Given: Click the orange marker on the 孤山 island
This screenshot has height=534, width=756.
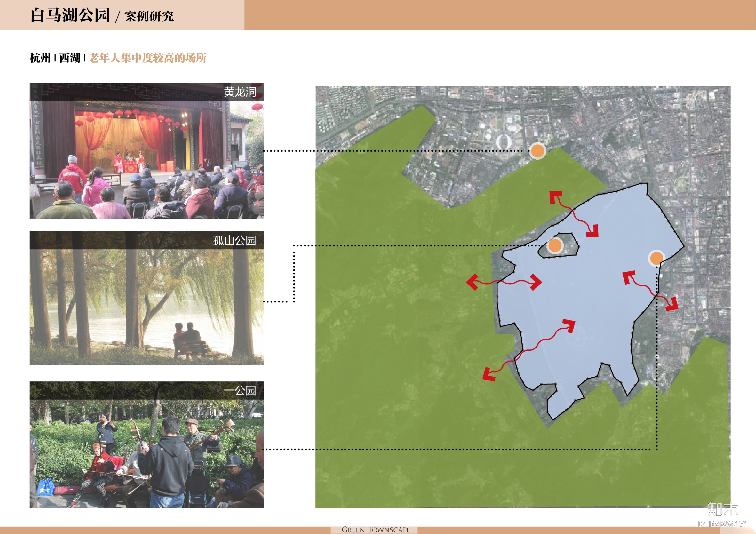Looking at the screenshot, I should pyautogui.click(x=555, y=245).
